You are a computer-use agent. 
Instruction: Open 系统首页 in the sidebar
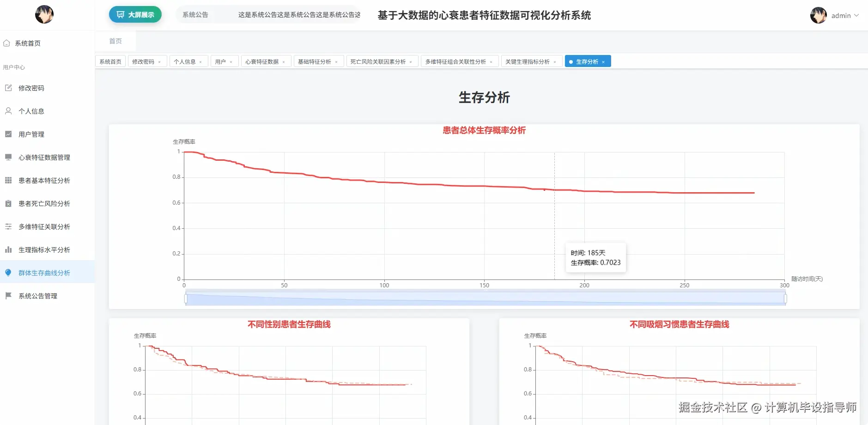click(x=47, y=43)
